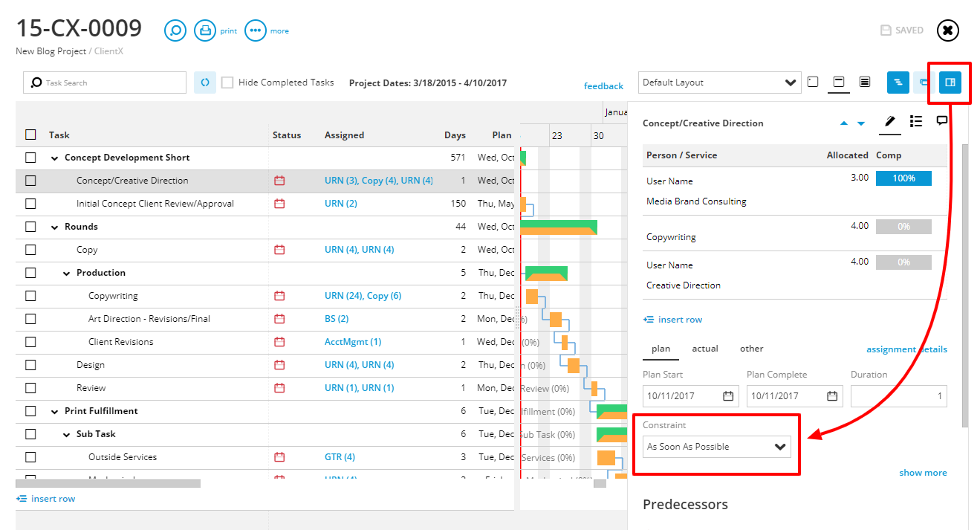
Task: Click the search magnifier icon beside project number
Action: (175, 30)
